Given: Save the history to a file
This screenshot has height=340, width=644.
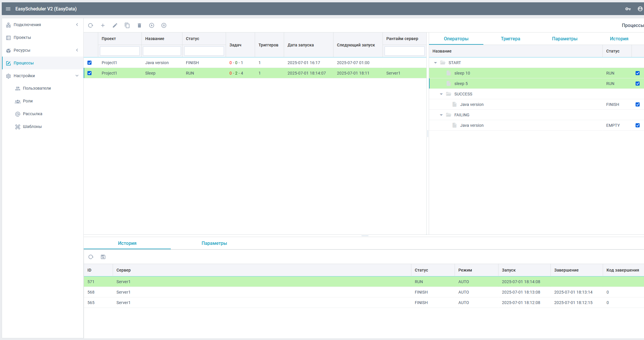Looking at the screenshot, I should pyautogui.click(x=103, y=257).
